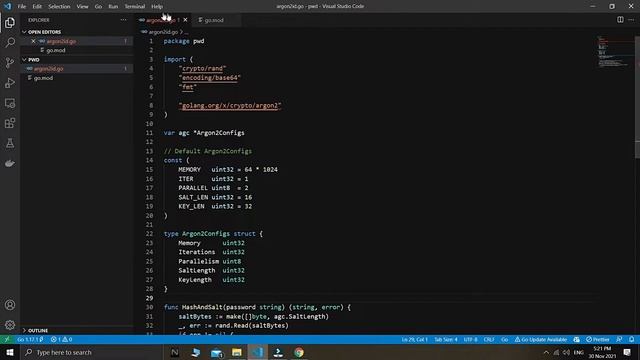The width and height of the screenshot is (640, 360).
Task: Click the feedback icon in status bar
Action: pos(619,340)
